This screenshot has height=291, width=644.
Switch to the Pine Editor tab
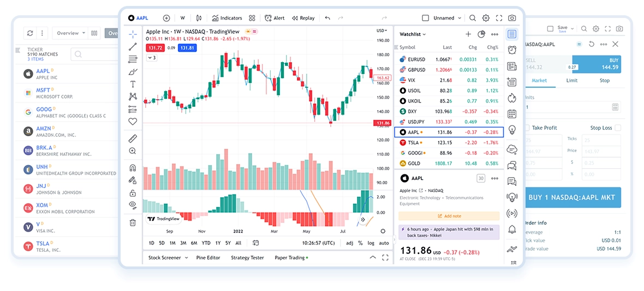coord(208,258)
